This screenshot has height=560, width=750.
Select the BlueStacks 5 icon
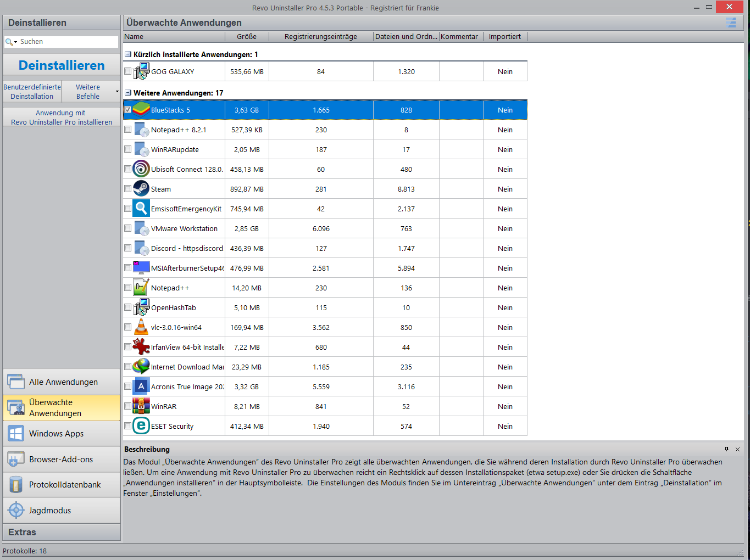141,109
